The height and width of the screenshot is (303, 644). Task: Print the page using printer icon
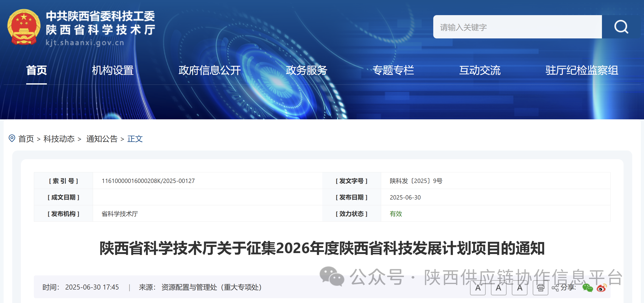(540, 287)
